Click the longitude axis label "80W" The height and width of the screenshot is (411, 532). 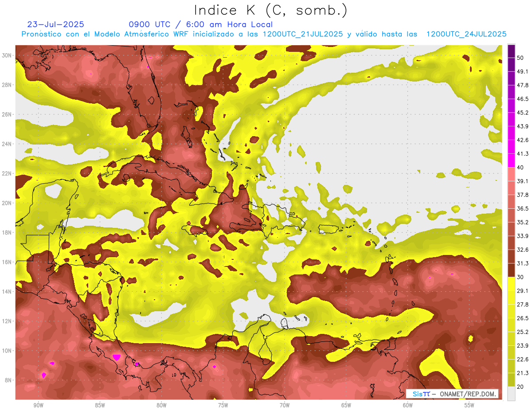pyautogui.click(x=161, y=405)
